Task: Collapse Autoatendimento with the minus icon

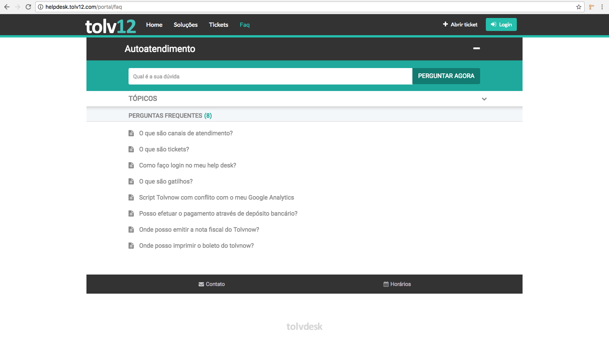Action: tap(477, 48)
